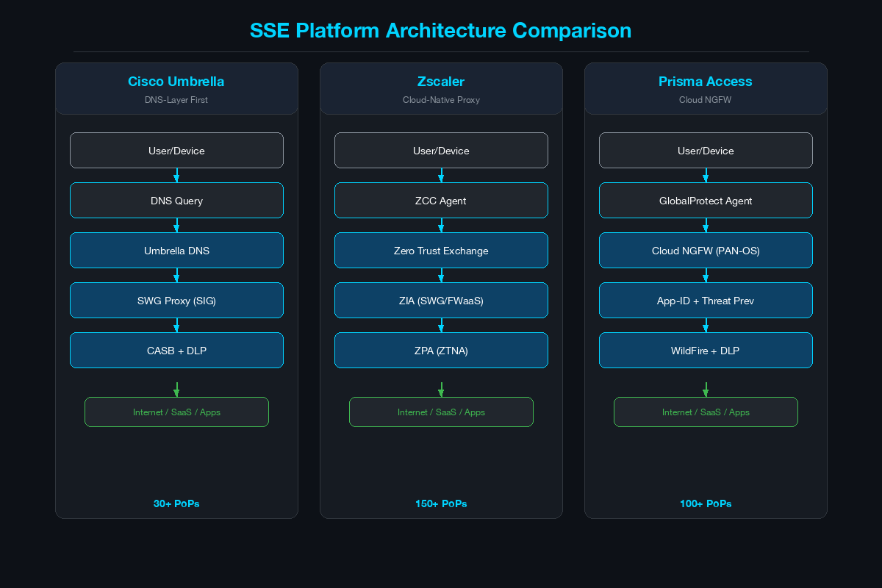Select the App-ID + Threat Prev box
This screenshot has height=588, width=882.
(706, 301)
